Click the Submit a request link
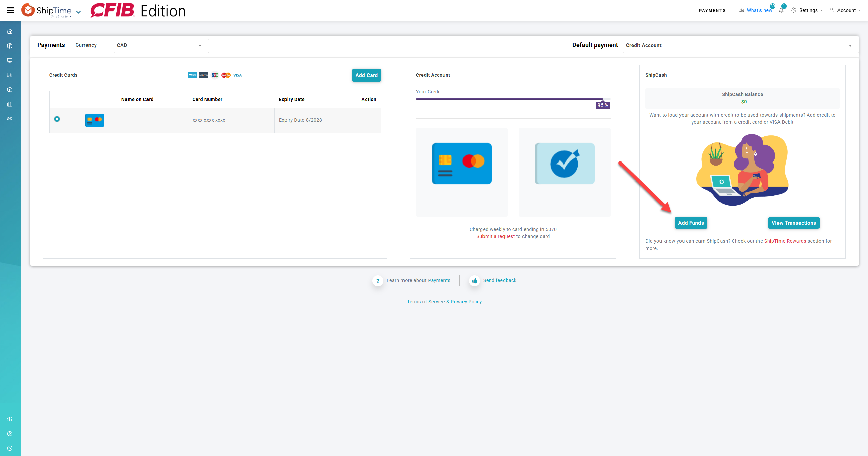 pyautogui.click(x=495, y=236)
